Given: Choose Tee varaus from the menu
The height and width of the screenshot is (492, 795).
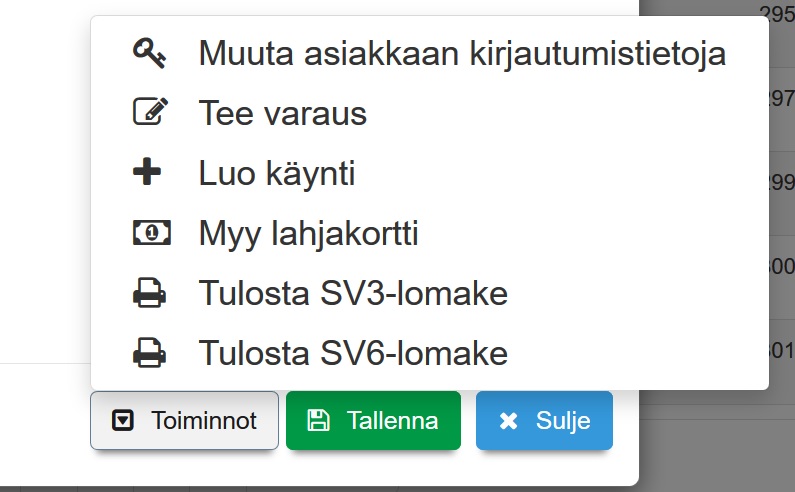Looking at the screenshot, I should [x=283, y=113].
